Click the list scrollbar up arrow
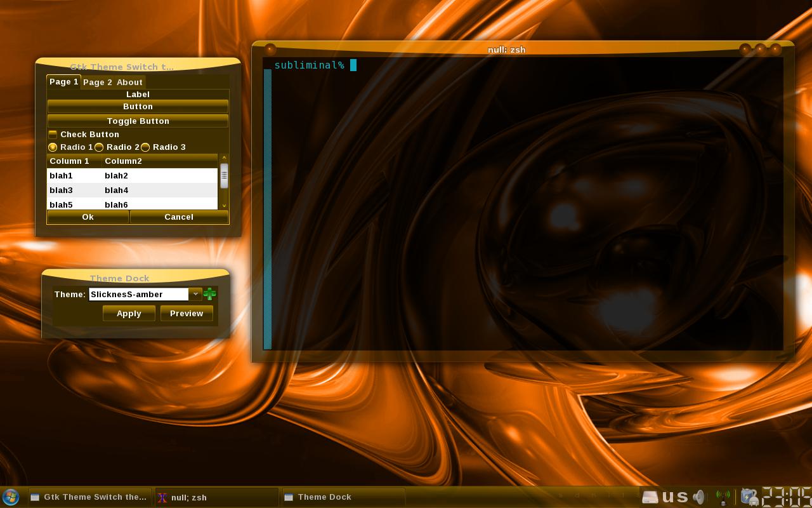Image resolution: width=812 pixels, height=508 pixels. [x=224, y=158]
